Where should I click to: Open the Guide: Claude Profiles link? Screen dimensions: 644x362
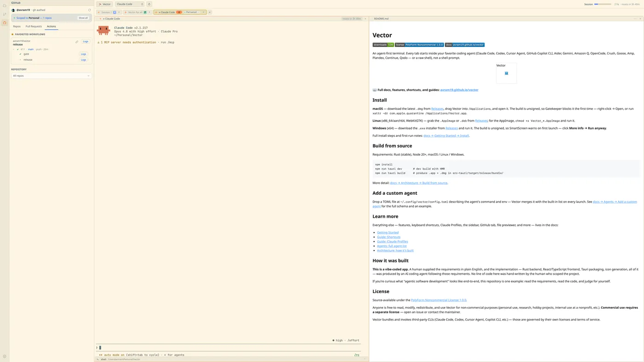[x=392, y=242]
